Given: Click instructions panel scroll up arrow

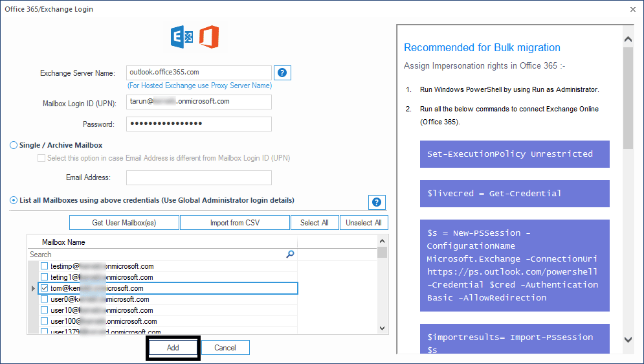Looking at the screenshot, I should coord(628,40).
